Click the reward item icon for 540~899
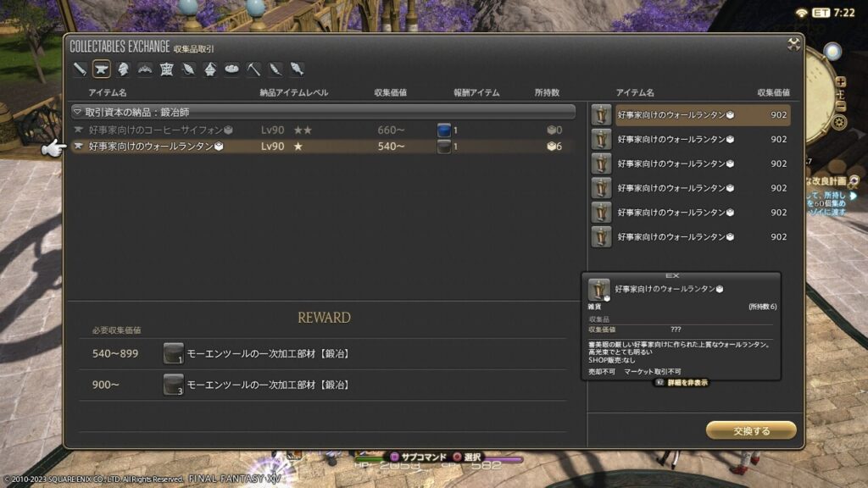This screenshot has height=488, width=868. 173,353
